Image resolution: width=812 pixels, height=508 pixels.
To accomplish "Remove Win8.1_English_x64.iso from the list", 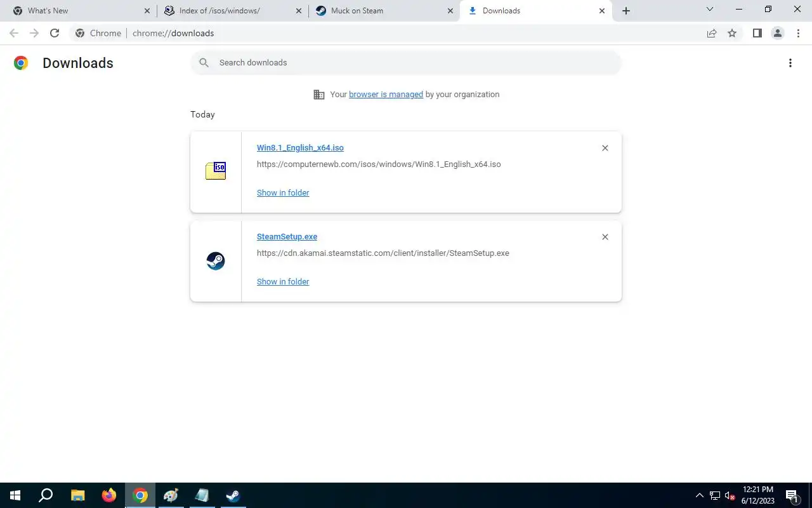I will pyautogui.click(x=605, y=148).
